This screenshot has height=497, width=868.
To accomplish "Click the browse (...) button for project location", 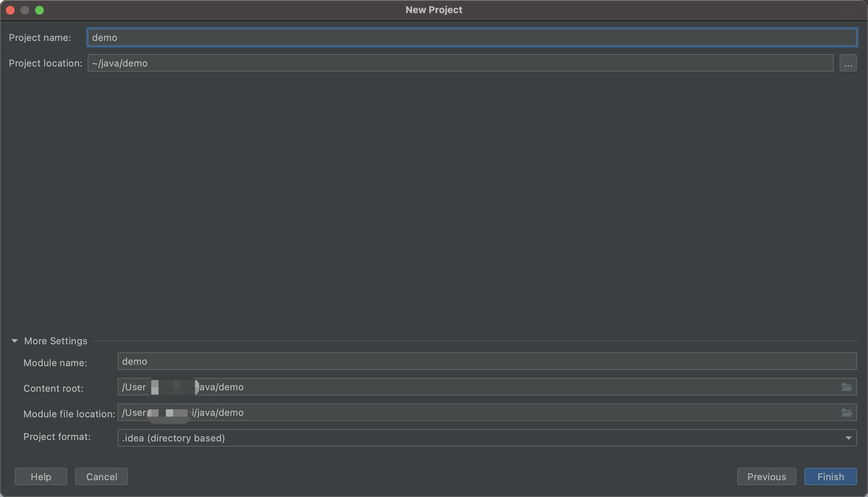I will [x=848, y=64].
